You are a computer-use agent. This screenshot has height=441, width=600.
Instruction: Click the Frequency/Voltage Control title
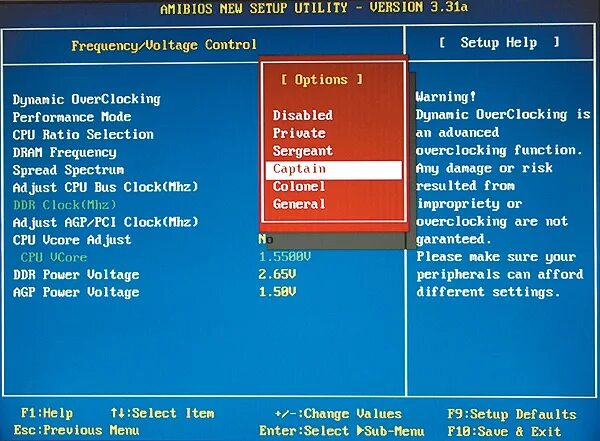[164, 45]
